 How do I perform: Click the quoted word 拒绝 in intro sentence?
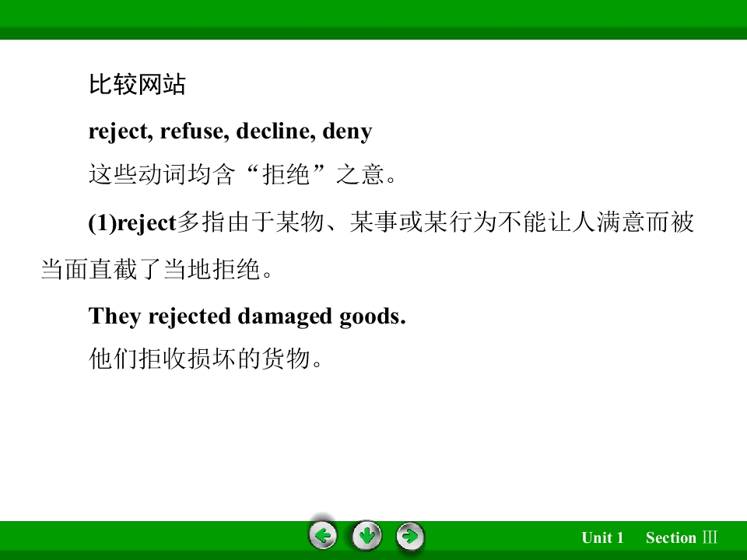pos(286,173)
